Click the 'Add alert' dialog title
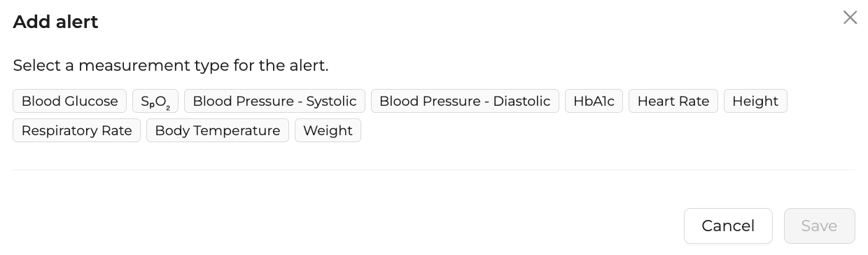The width and height of the screenshot is (868, 255). 56,22
